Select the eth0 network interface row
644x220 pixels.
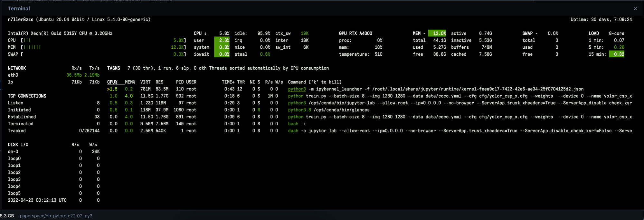13,75
